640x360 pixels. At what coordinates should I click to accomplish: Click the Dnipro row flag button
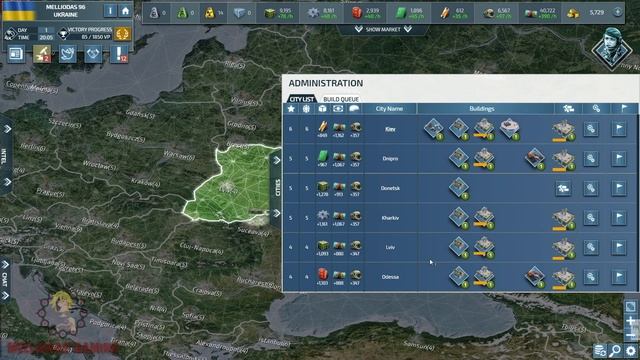[619, 158]
